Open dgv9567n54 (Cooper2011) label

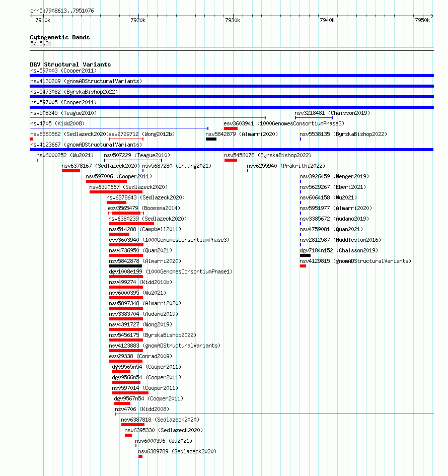(148, 399)
